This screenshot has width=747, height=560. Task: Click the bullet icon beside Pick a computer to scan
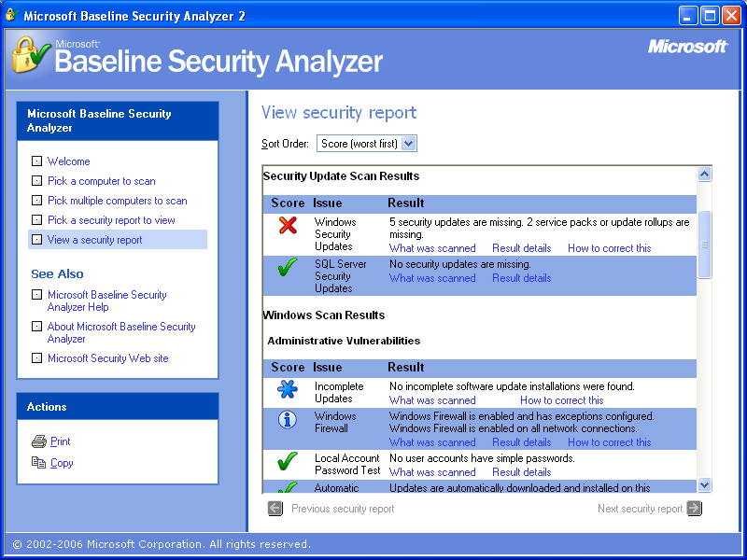pos(36,181)
